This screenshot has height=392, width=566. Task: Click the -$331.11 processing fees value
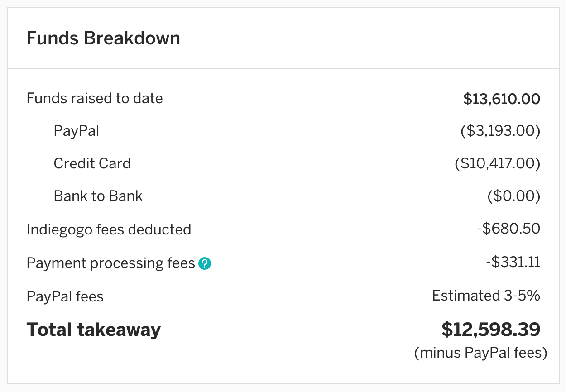click(513, 262)
